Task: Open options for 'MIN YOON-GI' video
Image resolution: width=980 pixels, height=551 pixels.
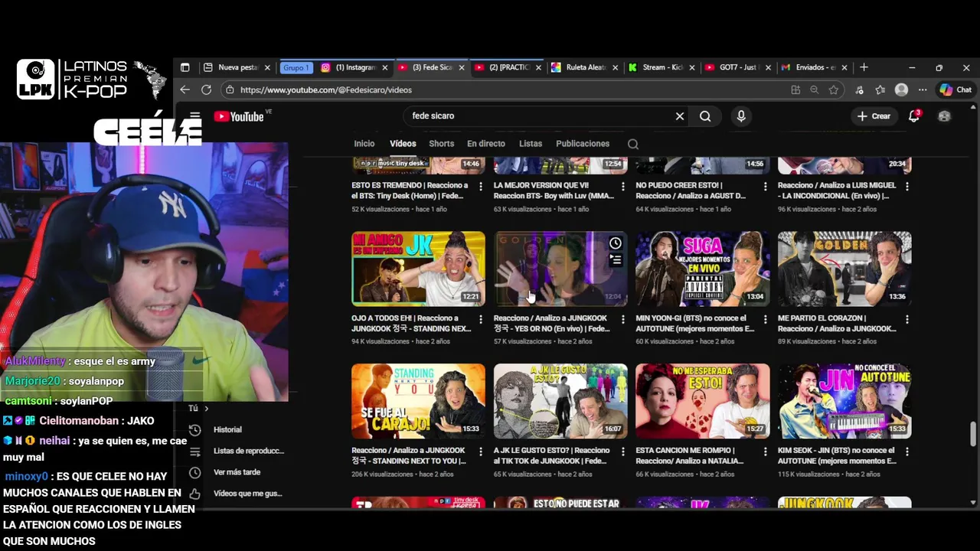Action: (765, 320)
